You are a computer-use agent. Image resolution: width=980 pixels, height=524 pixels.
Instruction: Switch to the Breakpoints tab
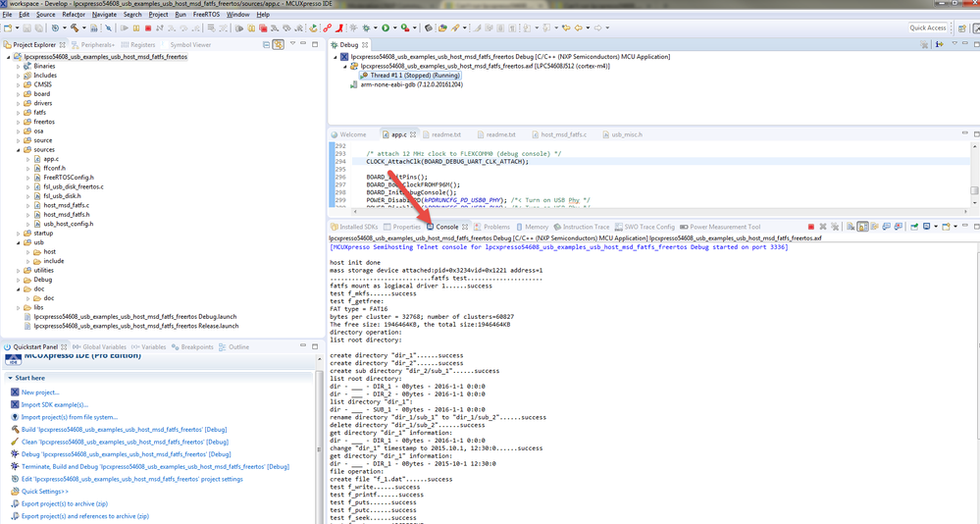pos(192,347)
